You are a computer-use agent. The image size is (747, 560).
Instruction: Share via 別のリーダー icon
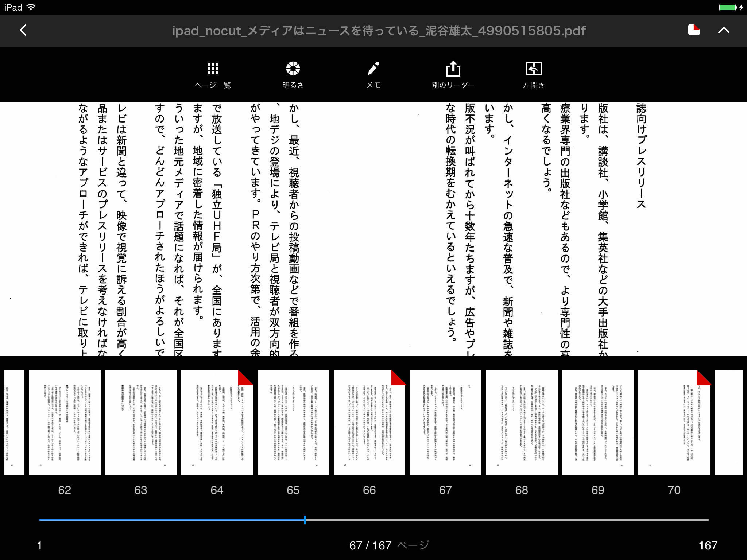coord(453,75)
